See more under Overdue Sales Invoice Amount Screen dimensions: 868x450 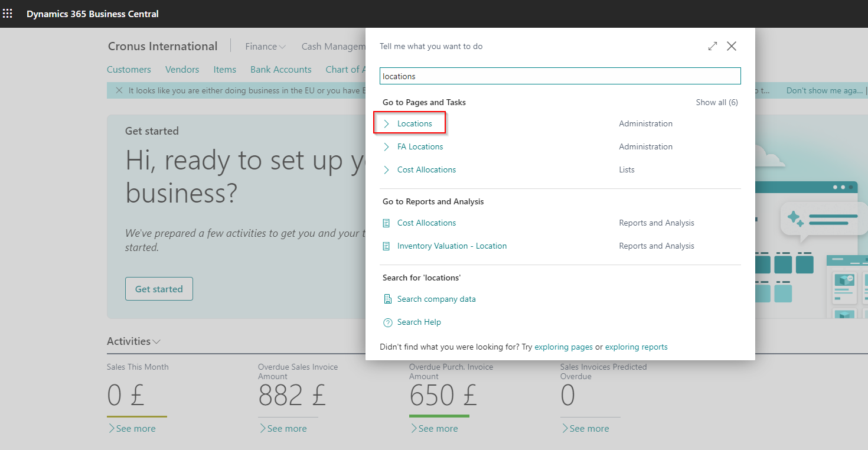pyautogui.click(x=283, y=429)
